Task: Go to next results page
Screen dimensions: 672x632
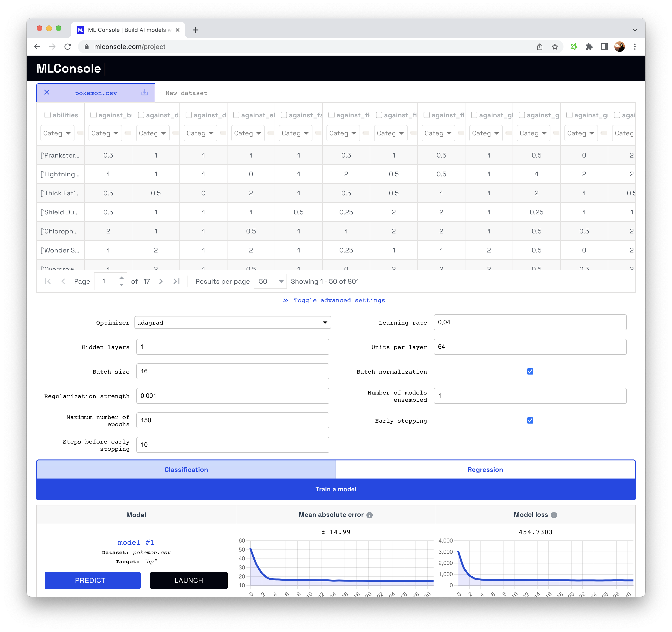Action: [x=161, y=281]
